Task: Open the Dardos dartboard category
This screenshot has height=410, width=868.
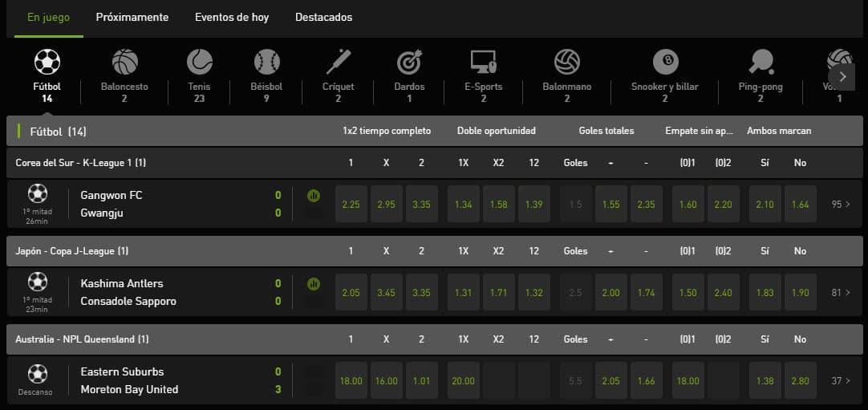Action: [409, 63]
